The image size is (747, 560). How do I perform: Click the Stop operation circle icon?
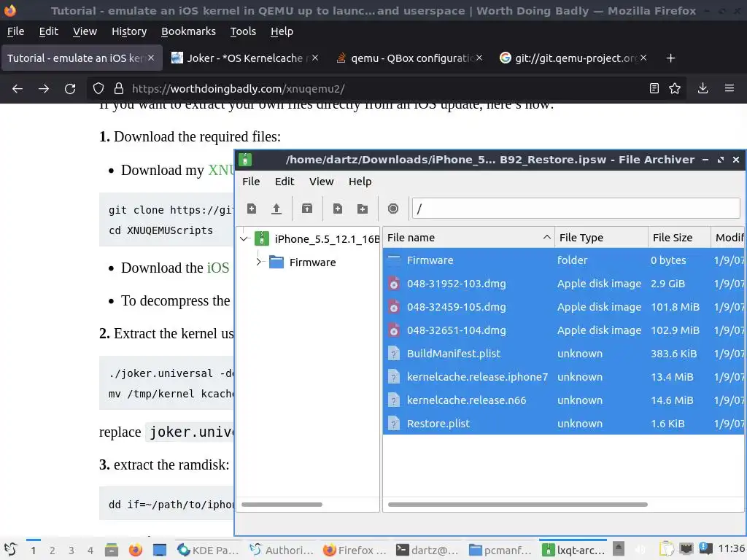(393, 209)
